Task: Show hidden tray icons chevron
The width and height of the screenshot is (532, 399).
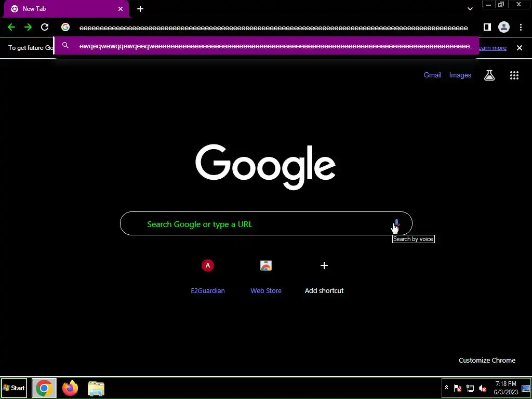Action: pyautogui.click(x=446, y=388)
